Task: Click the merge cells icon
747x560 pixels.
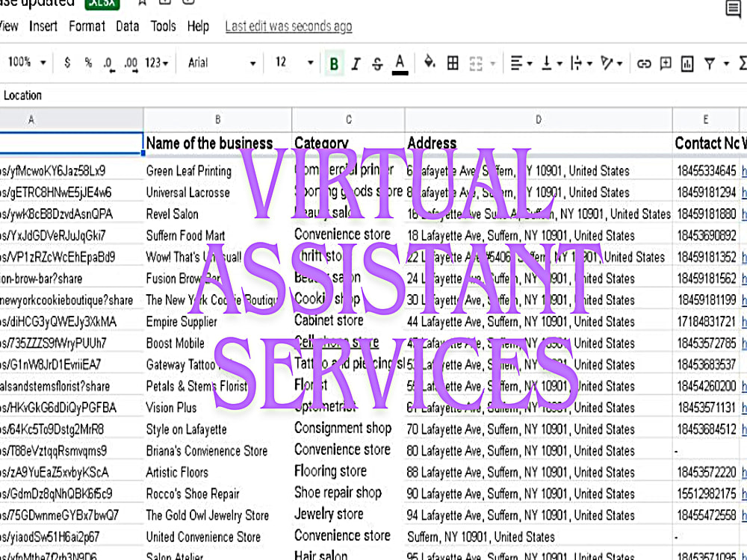Action: pos(475,63)
